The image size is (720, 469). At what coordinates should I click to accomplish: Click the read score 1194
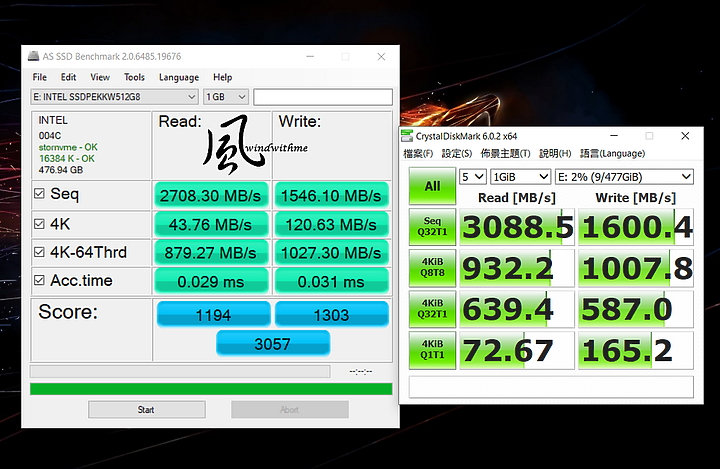point(214,315)
